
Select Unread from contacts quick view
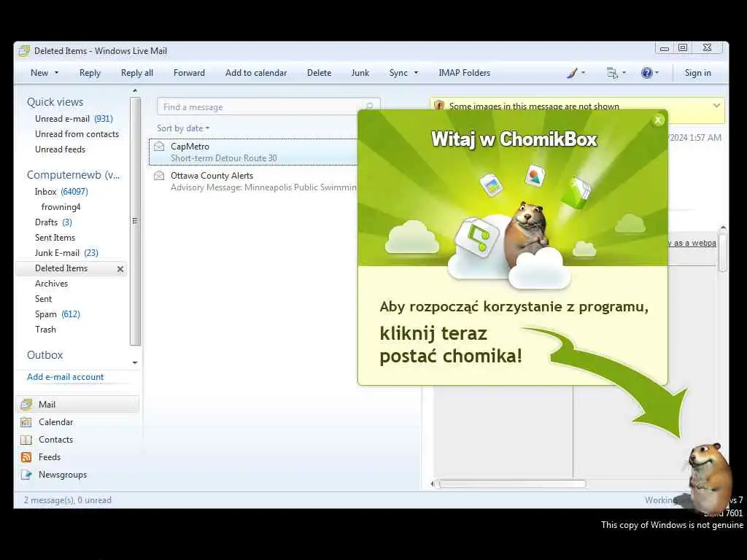coord(77,134)
